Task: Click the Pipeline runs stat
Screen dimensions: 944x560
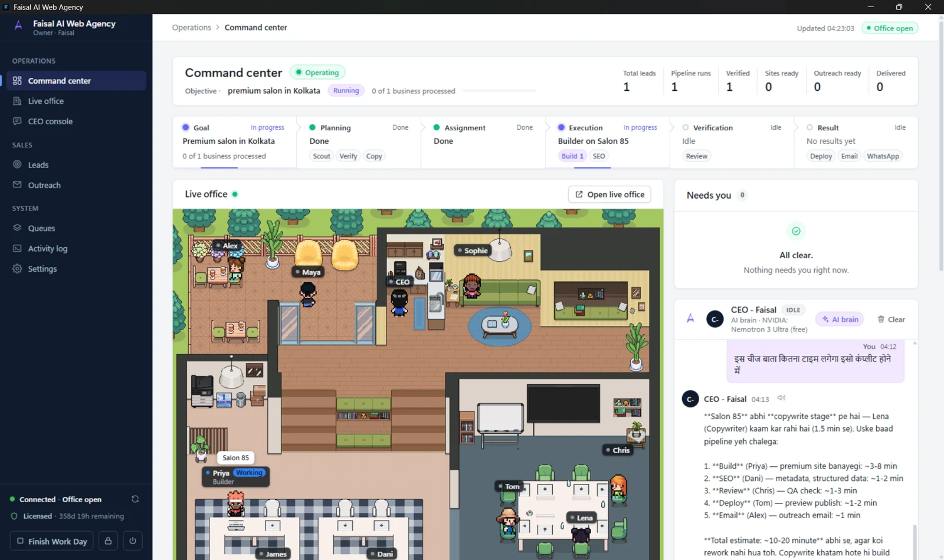Action: (x=690, y=81)
